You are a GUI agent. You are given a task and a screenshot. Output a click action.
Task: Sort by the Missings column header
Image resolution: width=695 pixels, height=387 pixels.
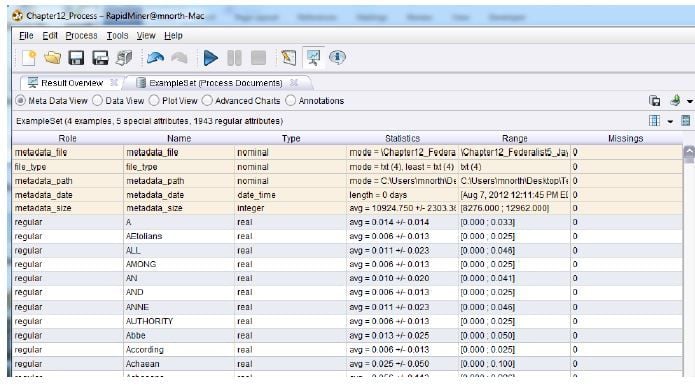click(626, 138)
